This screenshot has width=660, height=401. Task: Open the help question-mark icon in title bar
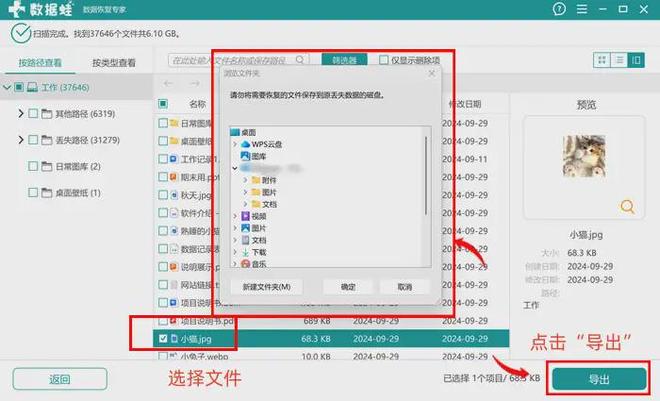click(x=559, y=9)
